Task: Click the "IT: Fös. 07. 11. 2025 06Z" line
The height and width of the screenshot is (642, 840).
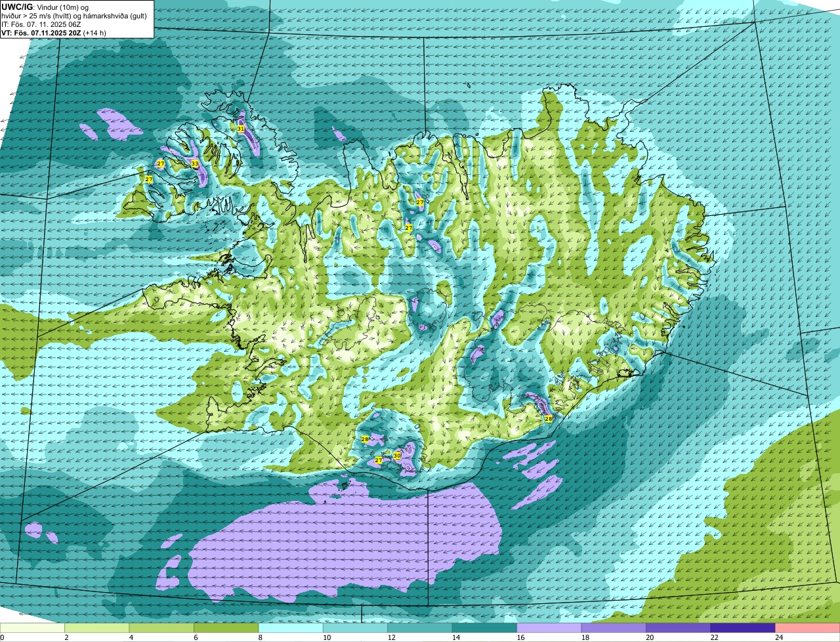Action: click(x=41, y=24)
